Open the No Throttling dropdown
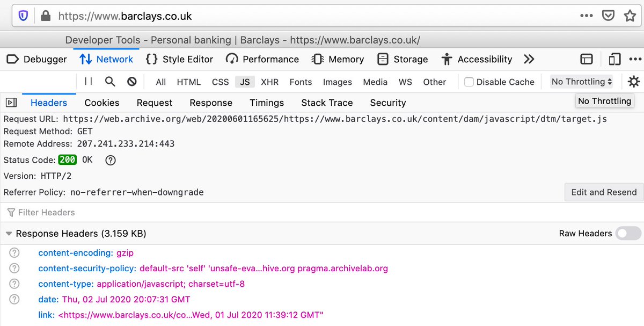 582,82
